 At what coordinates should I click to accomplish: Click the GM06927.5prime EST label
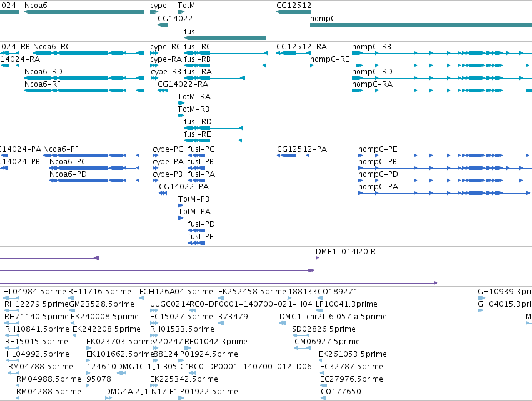coord(327,342)
